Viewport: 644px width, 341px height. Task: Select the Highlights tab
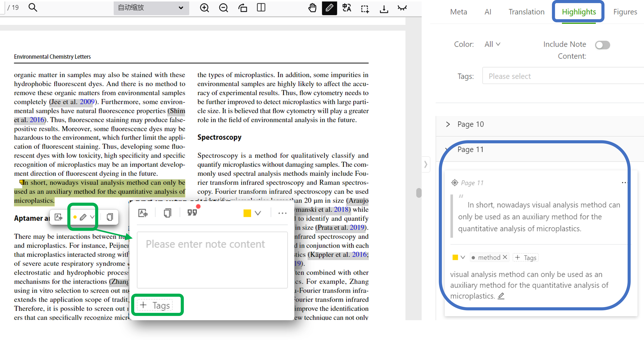coord(578,12)
